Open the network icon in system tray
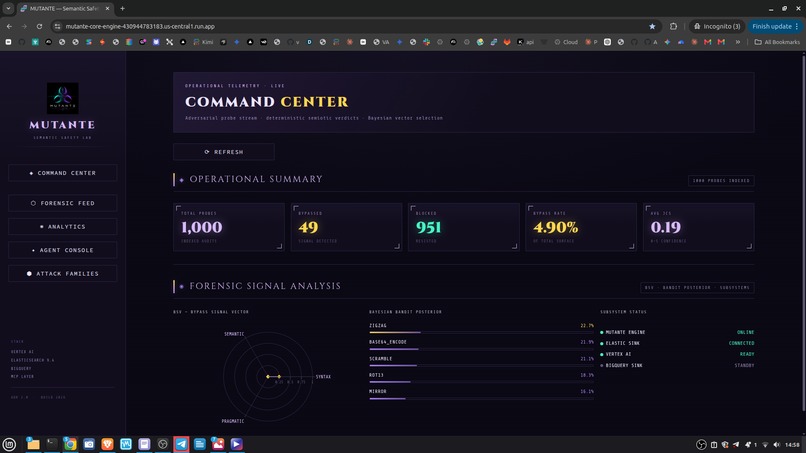The image size is (806, 453). tap(765, 445)
